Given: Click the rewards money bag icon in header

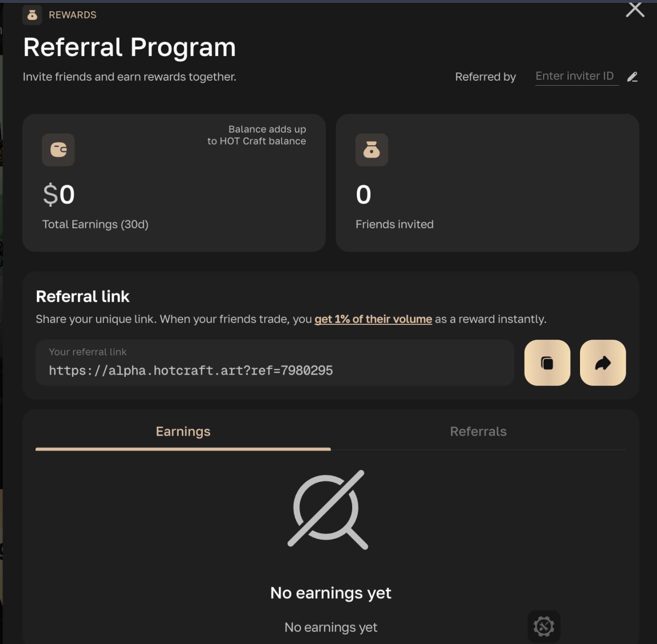Looking at the screenshot, I should pyautogui.click(x=32, y=15).
